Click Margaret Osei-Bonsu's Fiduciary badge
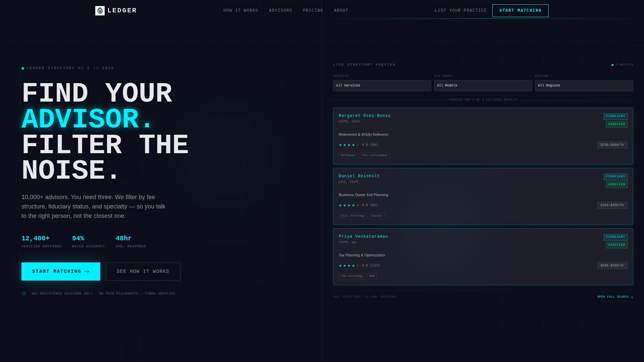The height and width of the screenshot is (362, 644). pyautogui.click(x=615, y=116)
